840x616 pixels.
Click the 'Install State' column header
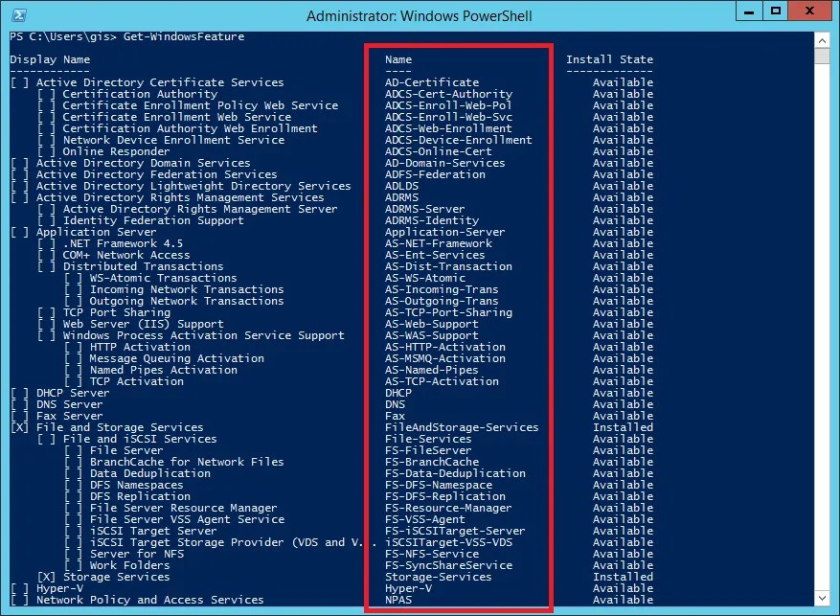click(x=609, y=59)
